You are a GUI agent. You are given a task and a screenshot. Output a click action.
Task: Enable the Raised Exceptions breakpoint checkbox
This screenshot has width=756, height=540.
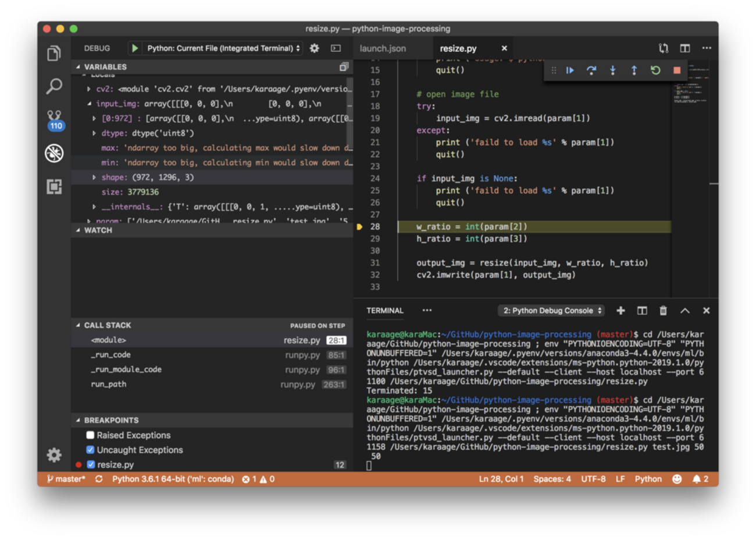click(x=90, y=435)
